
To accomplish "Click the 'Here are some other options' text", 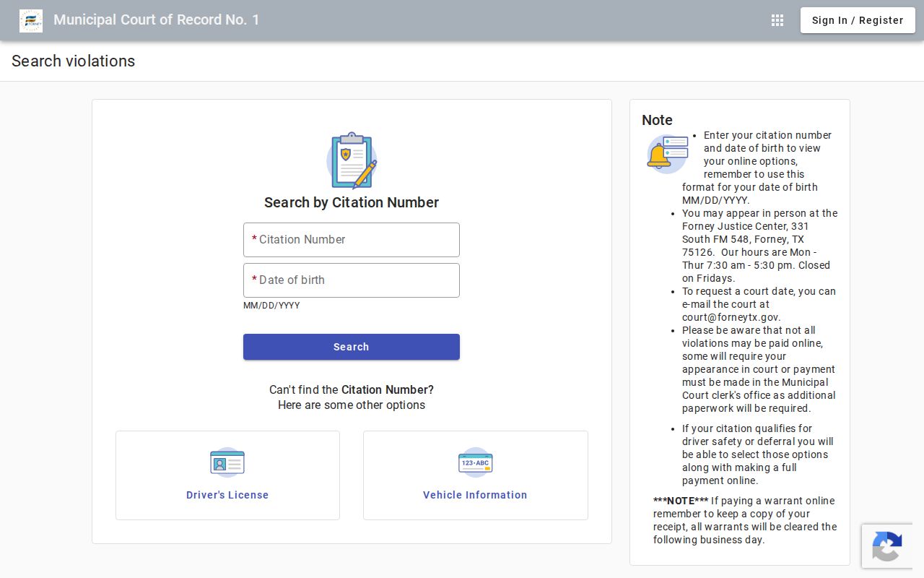I will [352, 405].
